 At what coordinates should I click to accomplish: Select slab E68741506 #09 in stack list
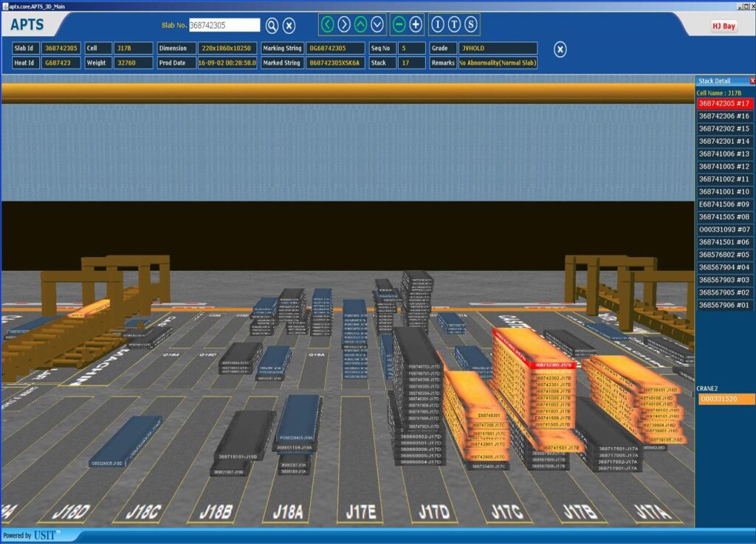[725, 204]
